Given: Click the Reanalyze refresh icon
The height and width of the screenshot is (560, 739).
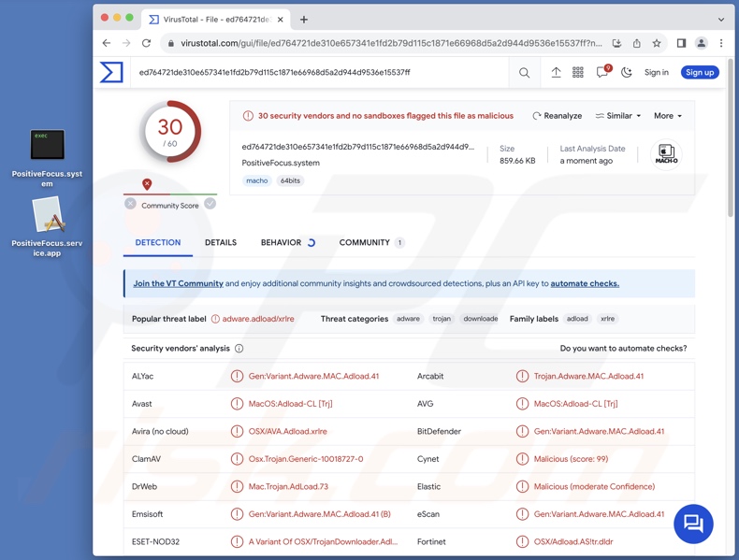Looking at the screenshot, I should [x=537, y=116].
